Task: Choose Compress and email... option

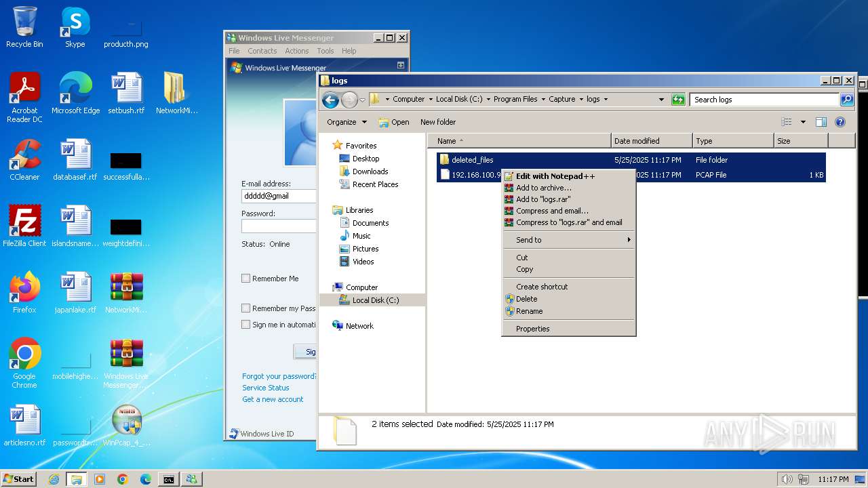Action: pyautogui.click(x=568, y=211)
